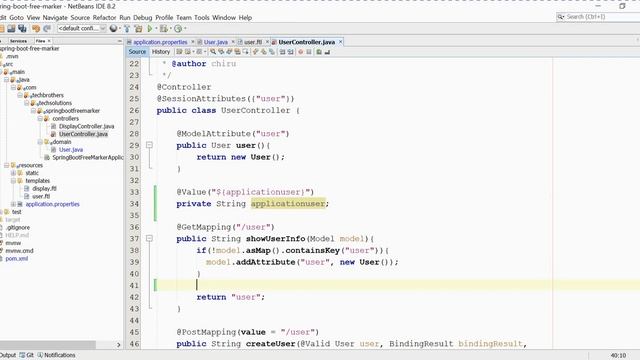
Task: Close the UserController.java tab
Action: 340,42
